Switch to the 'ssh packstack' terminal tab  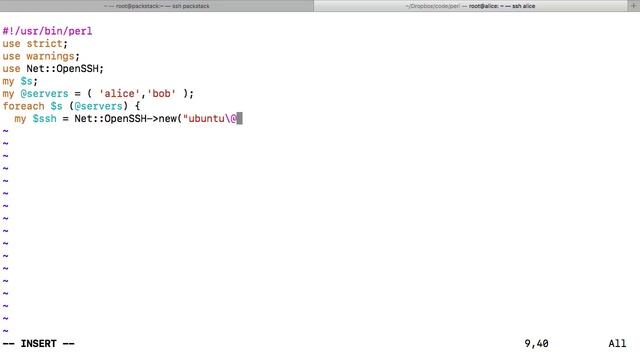[x=157, y=6]
